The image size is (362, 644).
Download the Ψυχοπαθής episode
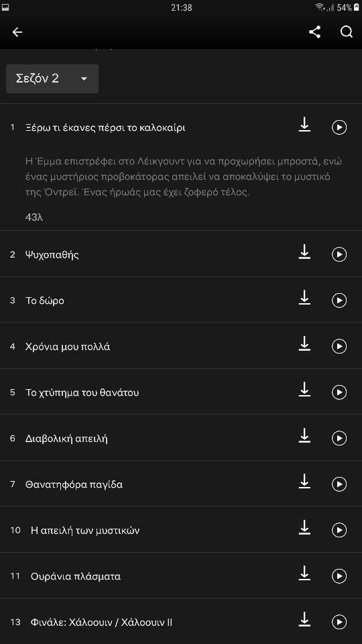coord(304,252)
